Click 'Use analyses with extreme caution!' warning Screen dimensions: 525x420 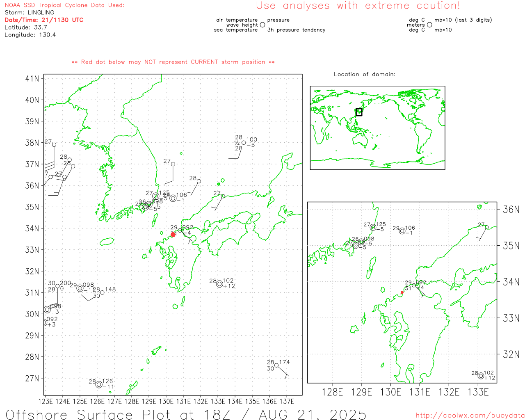coord(358,6)
